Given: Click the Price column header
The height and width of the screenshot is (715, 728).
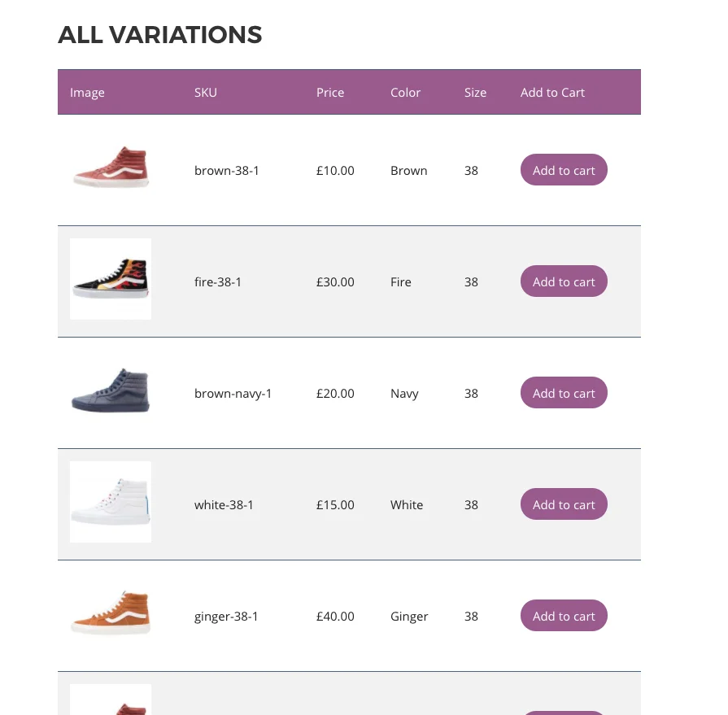Looking at the screenshot, I should 330,92.
